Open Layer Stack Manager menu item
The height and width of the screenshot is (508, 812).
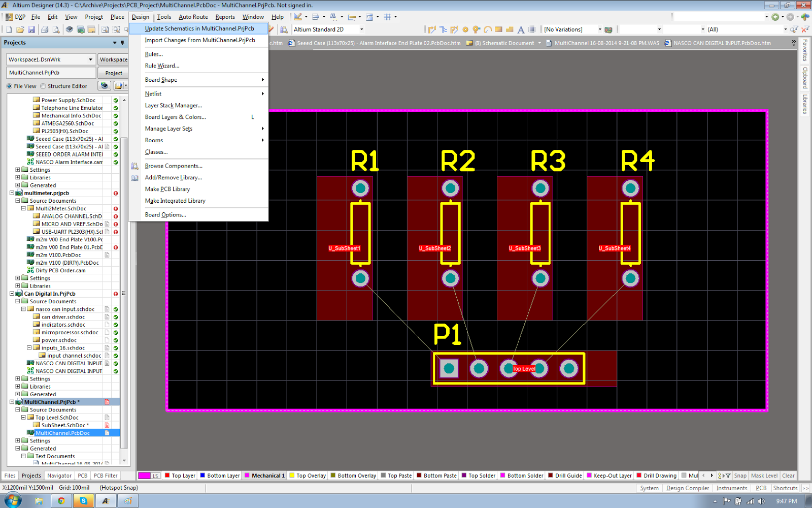199,106
